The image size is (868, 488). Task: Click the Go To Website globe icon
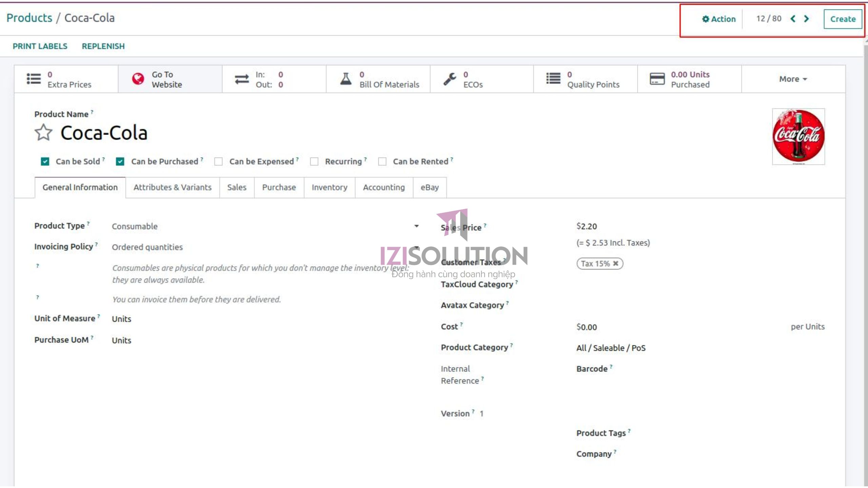[137, 79]
